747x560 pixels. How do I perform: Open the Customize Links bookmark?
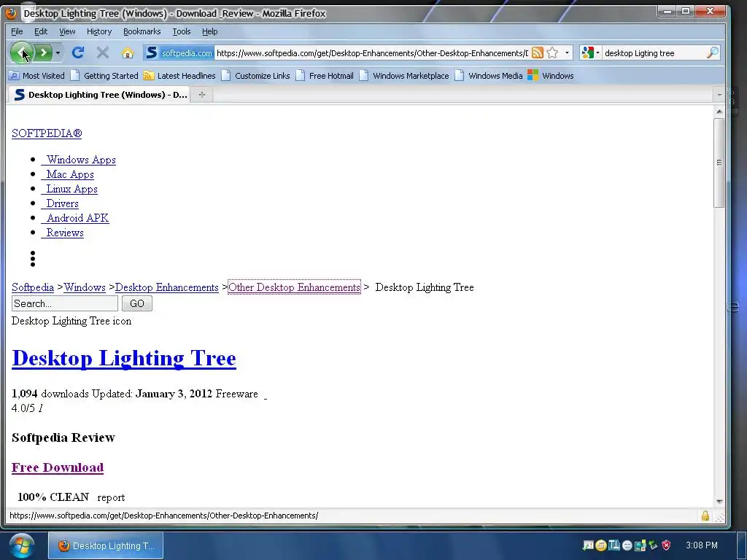point(256,76)
